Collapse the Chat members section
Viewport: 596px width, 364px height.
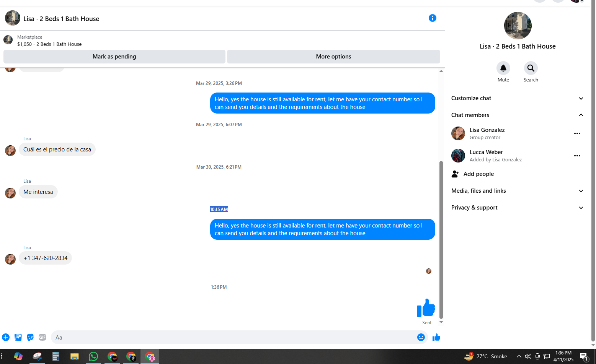pos(518,115)
